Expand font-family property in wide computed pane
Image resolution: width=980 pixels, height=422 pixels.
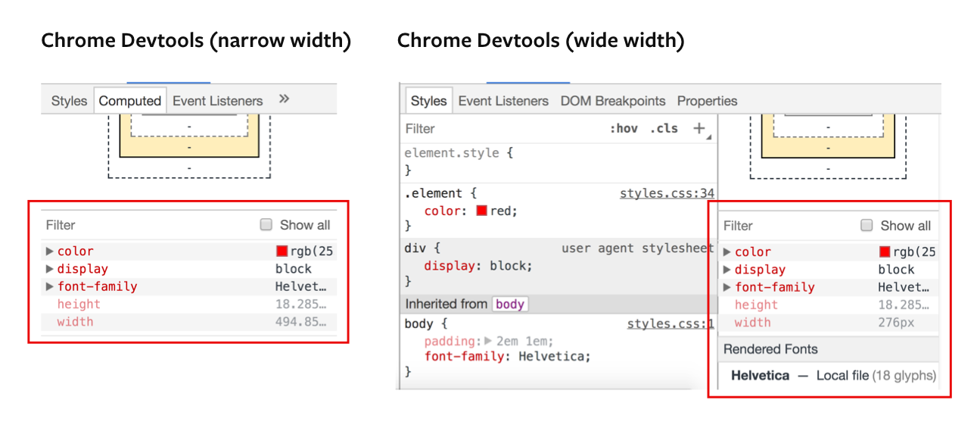[x=727, y=287]
